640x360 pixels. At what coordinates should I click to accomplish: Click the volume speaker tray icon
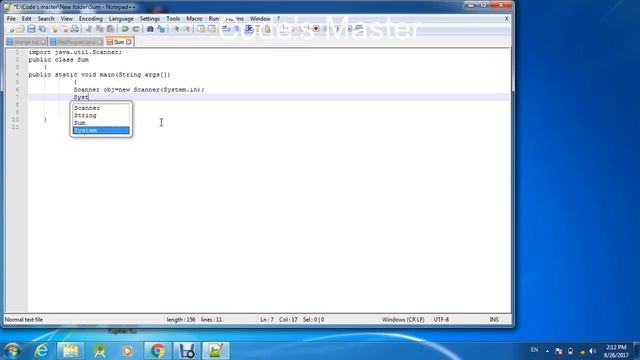tap(592, 351)
